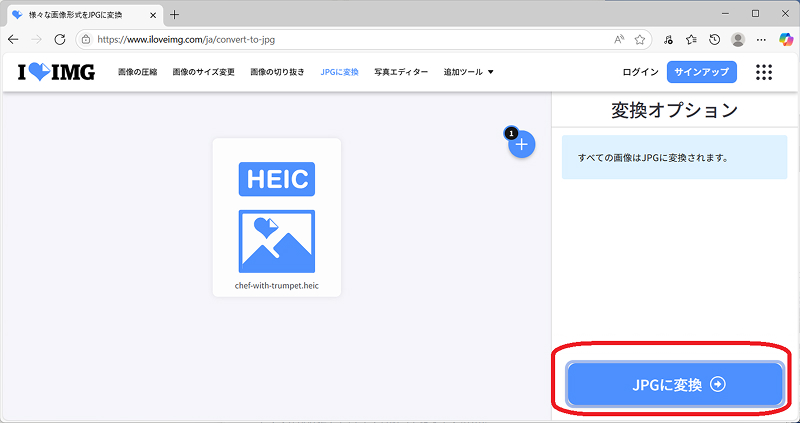The width and height of the screenshot is (800, 423).
Task: Open 画像の圧縮 menu item
Action: pos(138,72)
